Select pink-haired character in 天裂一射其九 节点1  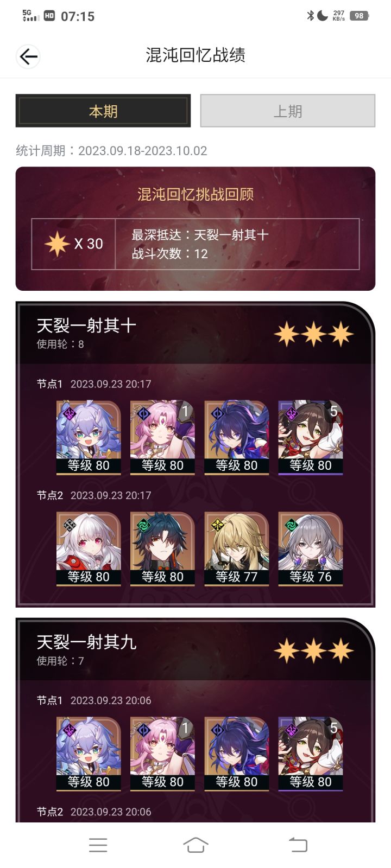(162, 754)
